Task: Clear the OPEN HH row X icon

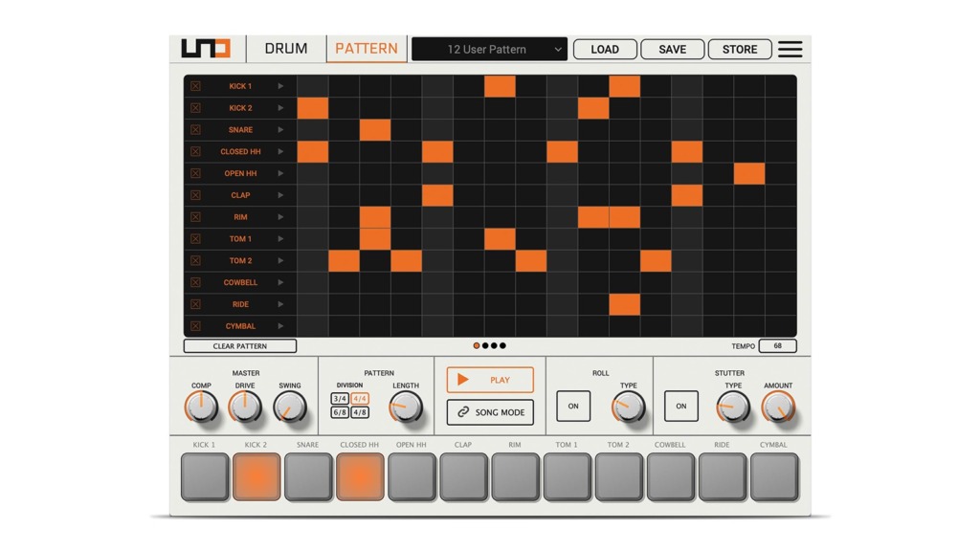Action: pyautogui.click(x=195, y=174)
